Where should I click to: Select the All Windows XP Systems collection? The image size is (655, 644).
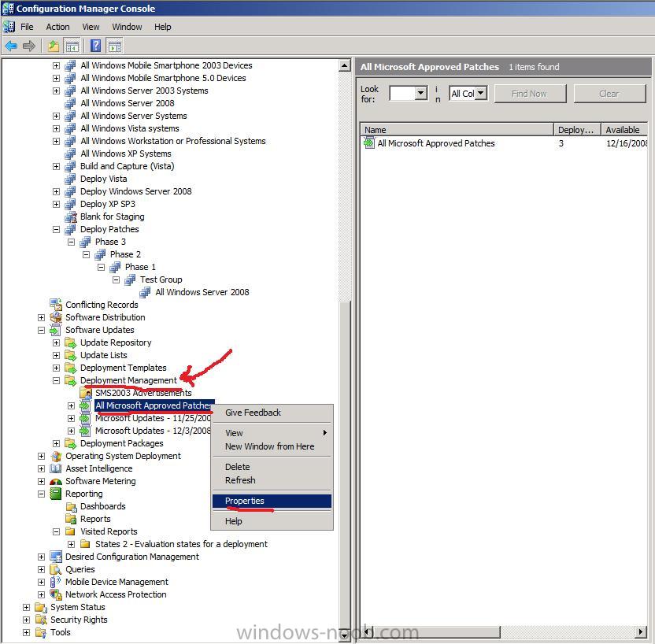[126, 154]
